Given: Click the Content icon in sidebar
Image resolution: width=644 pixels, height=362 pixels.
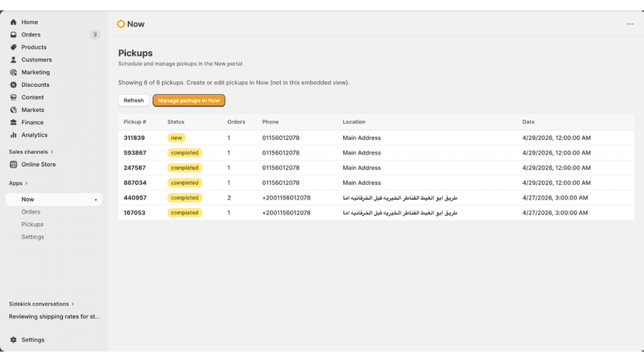Looking at the screenshot, I should coord(13,97).
